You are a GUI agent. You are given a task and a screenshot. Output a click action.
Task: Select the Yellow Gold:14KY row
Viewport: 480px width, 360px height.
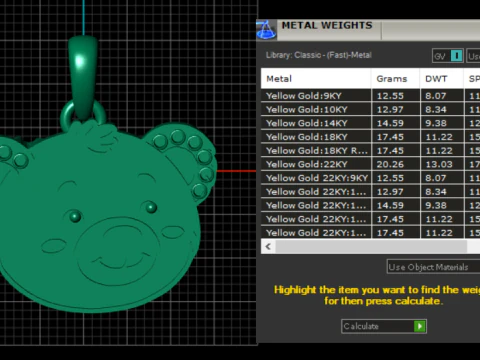tap(370, 123)
